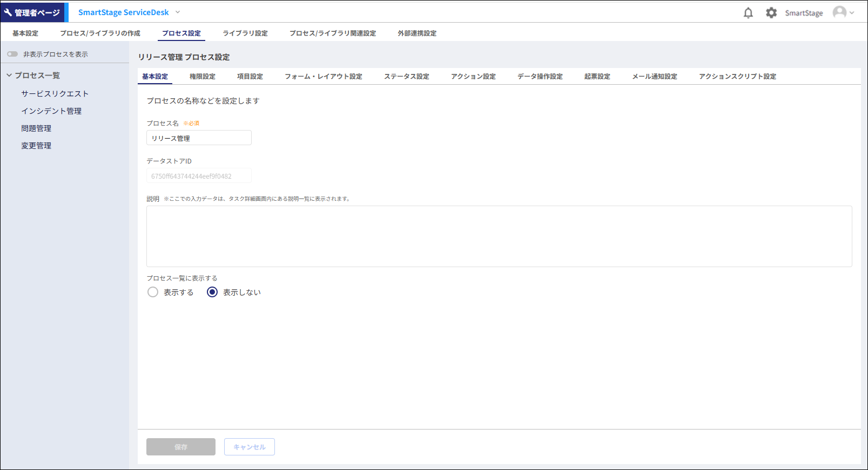This screenshot has width=868, height=470.
Task: Open settings via the gear icon
Action: coord(771,13)
